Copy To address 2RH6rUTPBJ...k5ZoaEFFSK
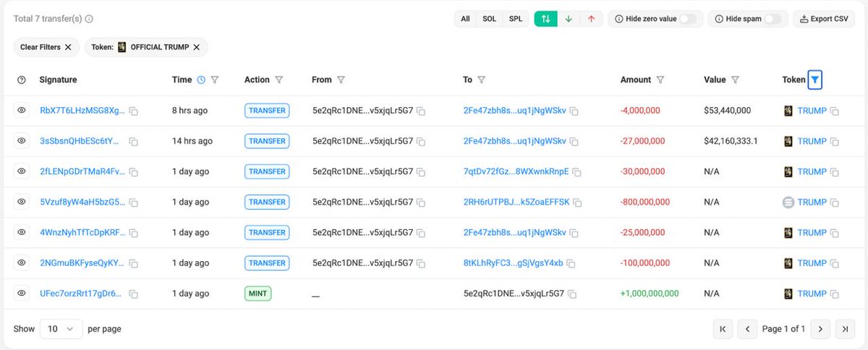This screenshot has height=350, width=868. (x=577, y=202)
